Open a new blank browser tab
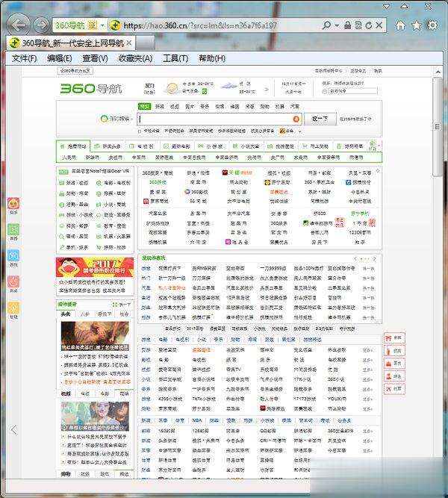 click(x=145, y=43)
